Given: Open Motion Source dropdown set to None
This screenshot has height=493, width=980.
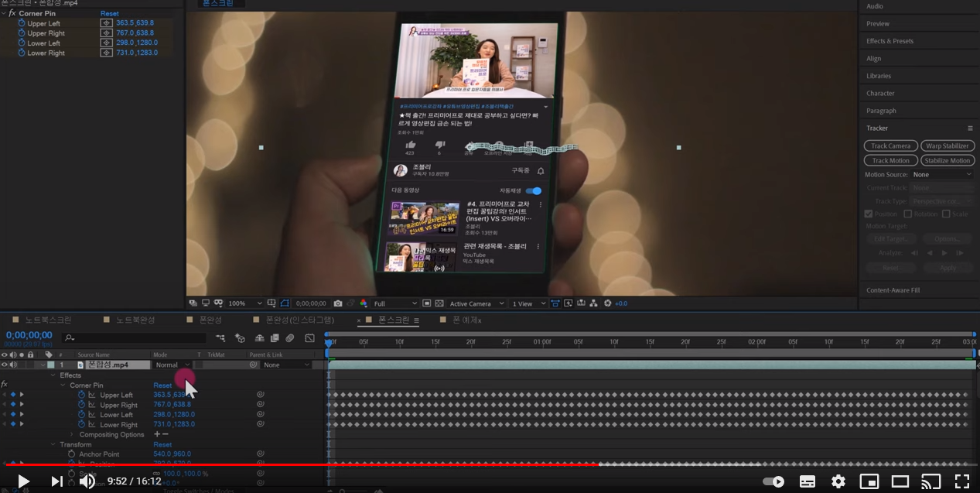Looking at the screenshot, I should coord(941,175).
